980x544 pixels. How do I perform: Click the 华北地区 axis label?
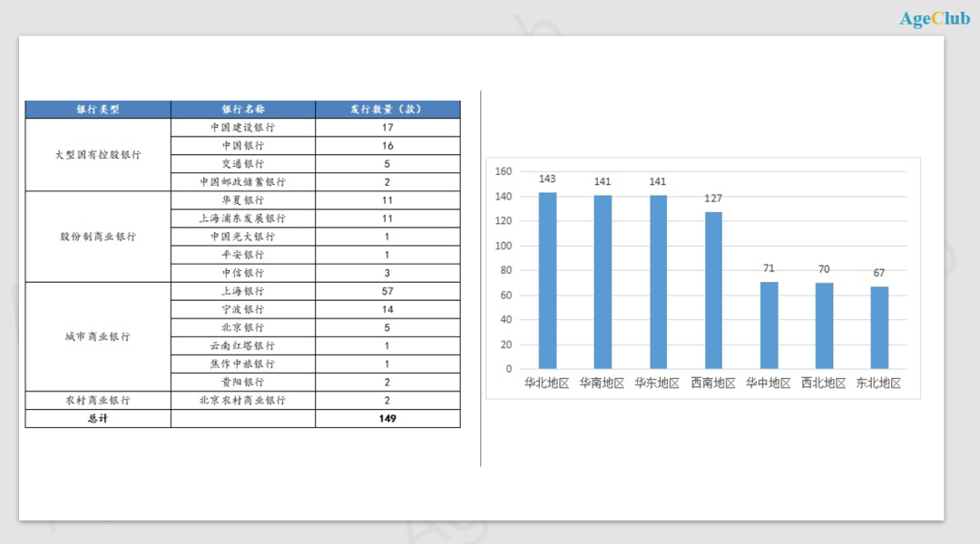pyautogui.click(x=547, y=383)
